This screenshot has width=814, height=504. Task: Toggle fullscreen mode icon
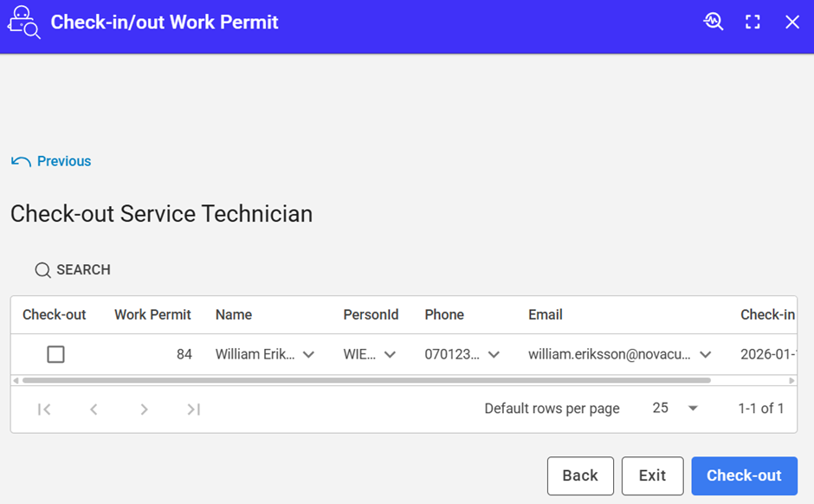(753, 23)
